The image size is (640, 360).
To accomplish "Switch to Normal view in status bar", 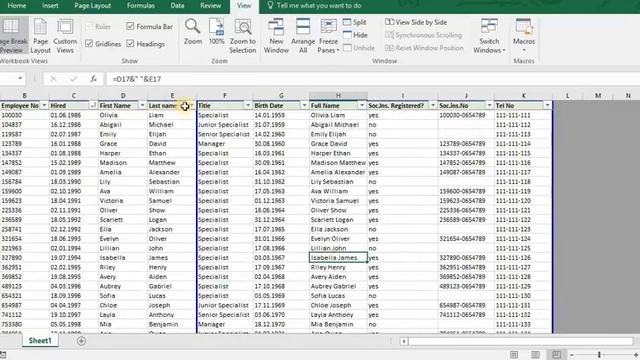I will [x=514, y=355].
